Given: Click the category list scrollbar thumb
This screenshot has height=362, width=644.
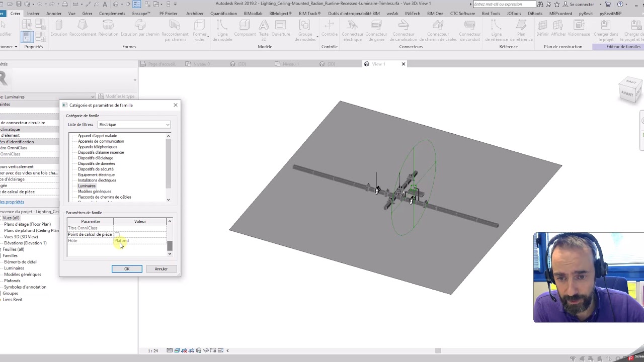Looking at the screenshot, I should (168, 163).
